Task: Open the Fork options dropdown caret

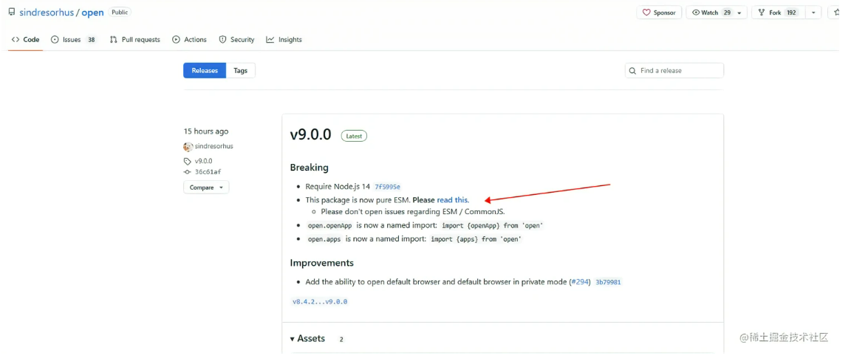Action: tap(813, 13)
